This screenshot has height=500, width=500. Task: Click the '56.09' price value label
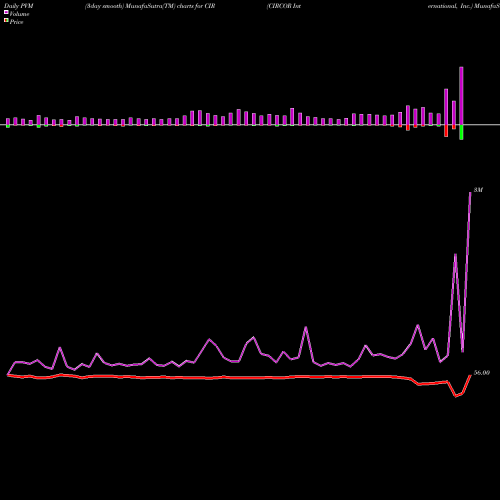482,373
